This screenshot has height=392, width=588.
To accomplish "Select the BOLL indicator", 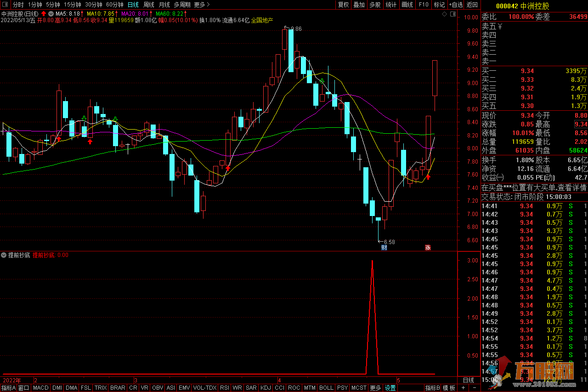I will click(326, 388).
